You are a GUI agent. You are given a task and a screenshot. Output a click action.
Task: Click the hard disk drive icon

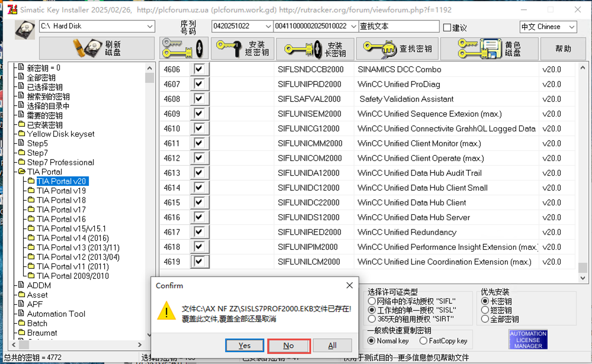(24, 30)
